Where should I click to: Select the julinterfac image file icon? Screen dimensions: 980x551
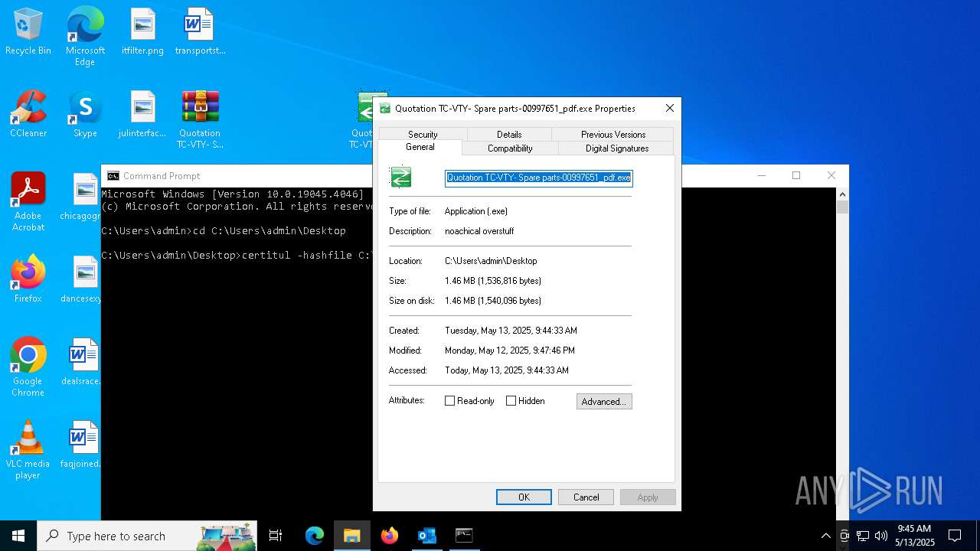142,114
